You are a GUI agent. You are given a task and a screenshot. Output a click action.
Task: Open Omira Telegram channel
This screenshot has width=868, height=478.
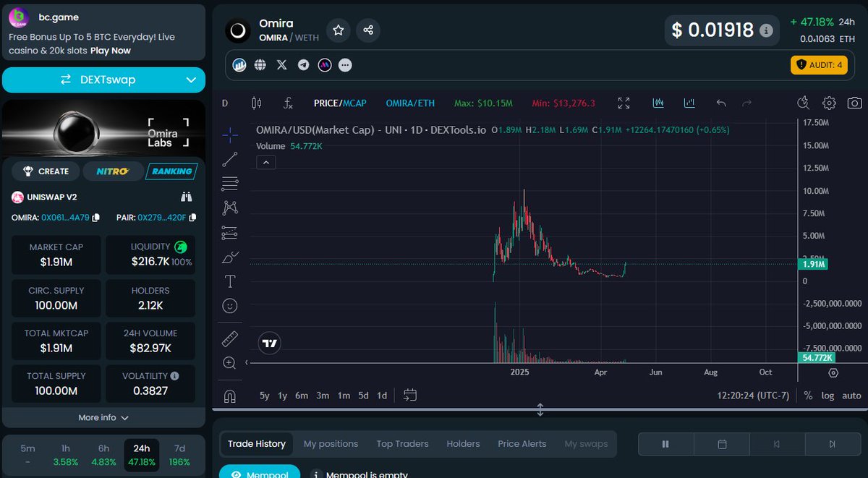tap(303, 65)
